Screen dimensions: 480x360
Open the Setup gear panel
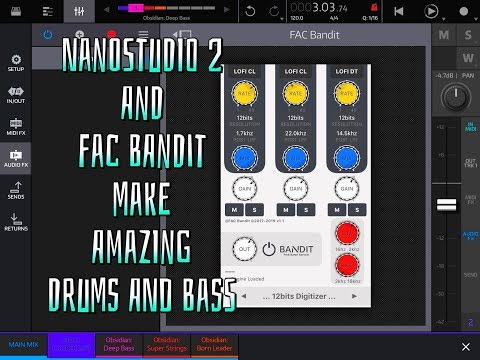(16, 63)
